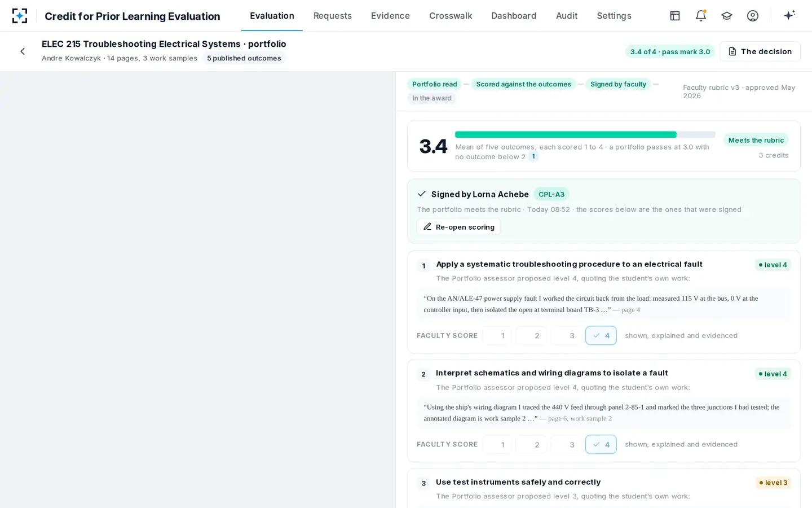Open the notifications bell

coord(701,16)
